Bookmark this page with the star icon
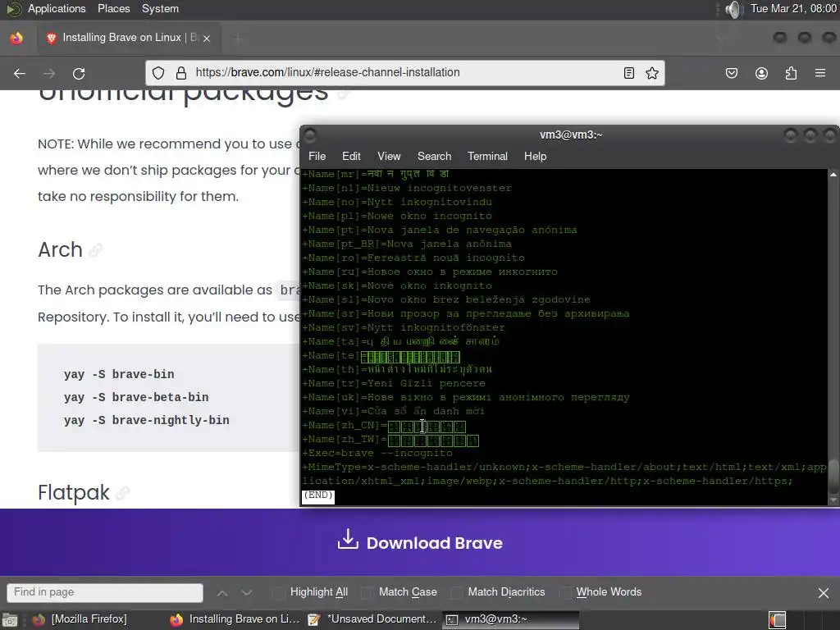The height and width of the screenshot is (630, 840). [x=651, y=73]
